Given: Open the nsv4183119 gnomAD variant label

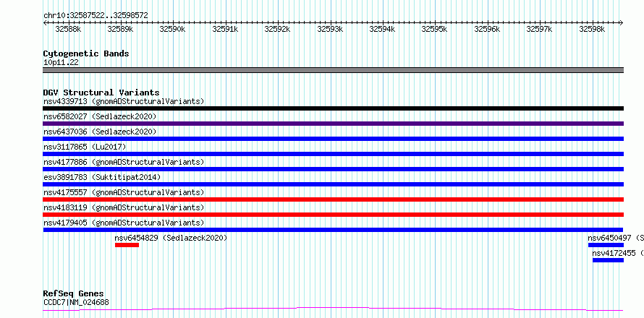Looking at the screenshot, I should tap(124, 207).
